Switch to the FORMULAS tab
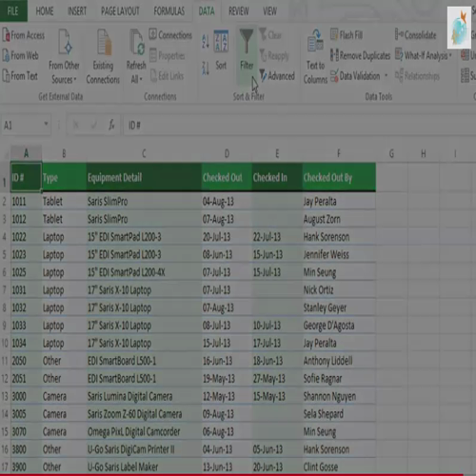Viewport: 476px width, 476px height. 169,11
